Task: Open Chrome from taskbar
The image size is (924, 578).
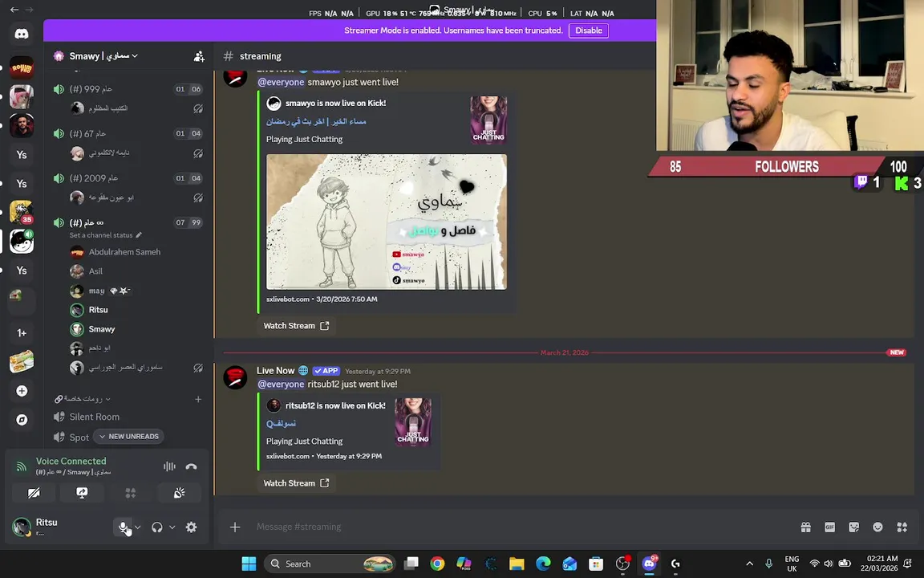Action: coord(437,564)
